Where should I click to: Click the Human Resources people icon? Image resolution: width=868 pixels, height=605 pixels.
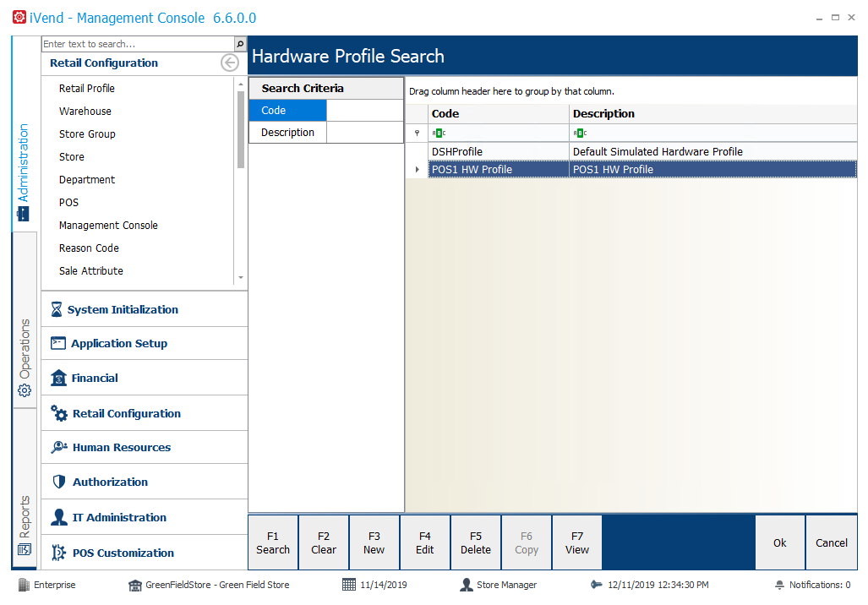click(58, 447)
